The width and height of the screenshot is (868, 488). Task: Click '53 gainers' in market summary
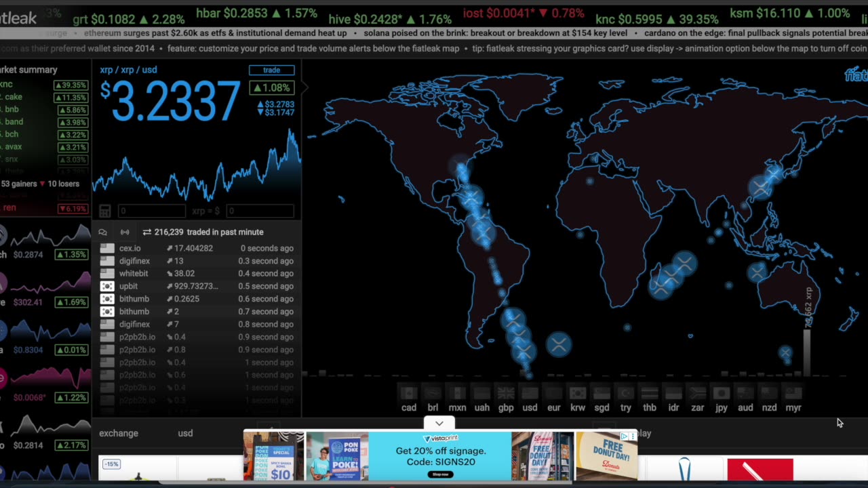[x=18, y=184]
